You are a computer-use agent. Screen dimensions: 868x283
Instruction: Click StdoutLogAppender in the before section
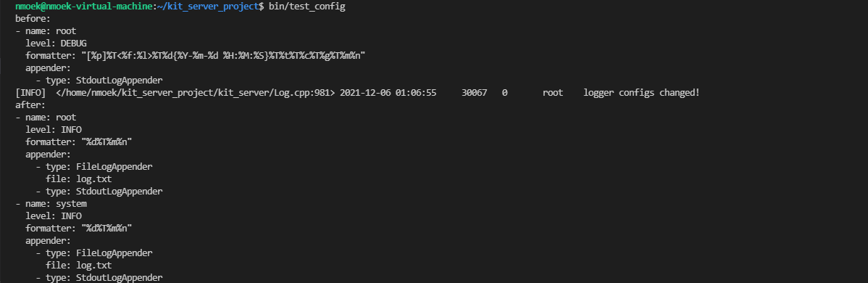tap(119, 81)
